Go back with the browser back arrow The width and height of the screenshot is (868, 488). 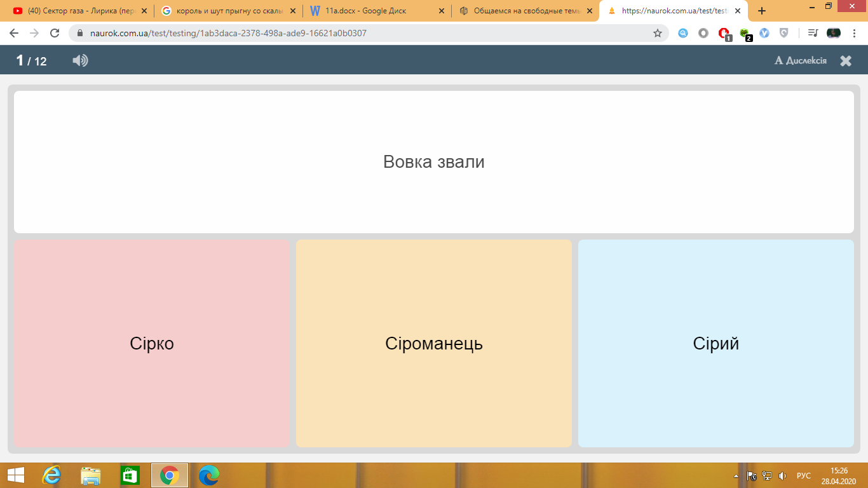pyautogui.click(x=14, y=33)
